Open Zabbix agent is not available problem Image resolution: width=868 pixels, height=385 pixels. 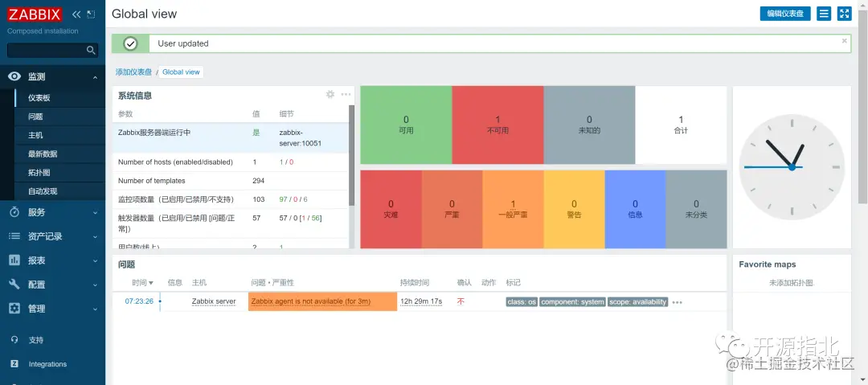coord(310,301)
